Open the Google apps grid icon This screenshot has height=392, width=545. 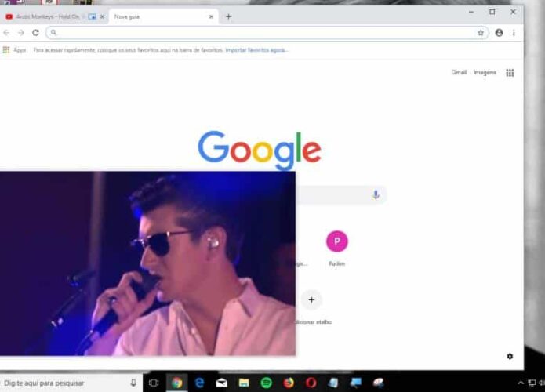pyautogui.click(x=510, y=73)
